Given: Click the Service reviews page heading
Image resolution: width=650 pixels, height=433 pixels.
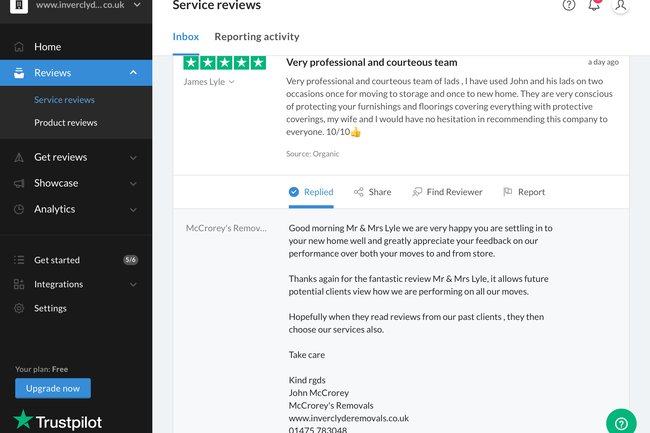Looking at the screenshot, I should 217,5.
